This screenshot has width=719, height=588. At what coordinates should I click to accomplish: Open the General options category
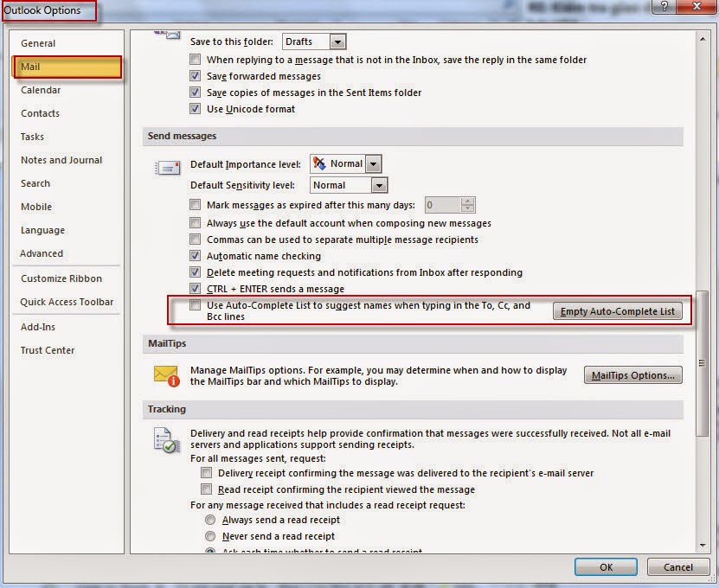67,43
